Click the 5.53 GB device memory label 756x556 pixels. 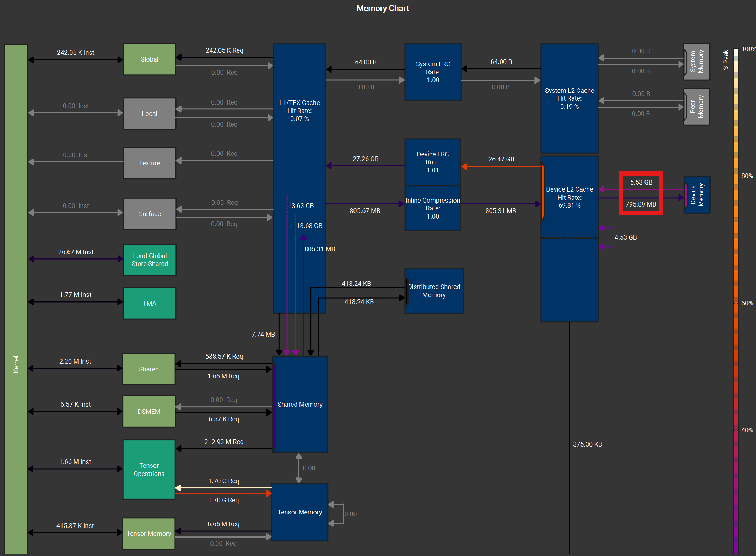coord(641,182)
